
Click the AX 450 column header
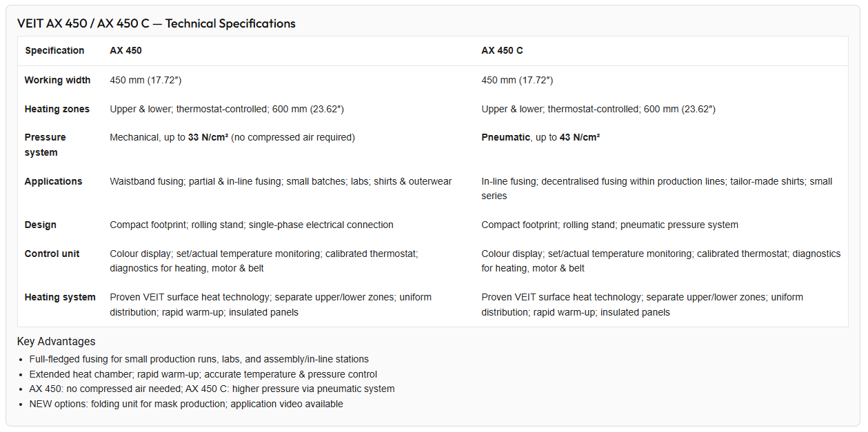[126, 50]
